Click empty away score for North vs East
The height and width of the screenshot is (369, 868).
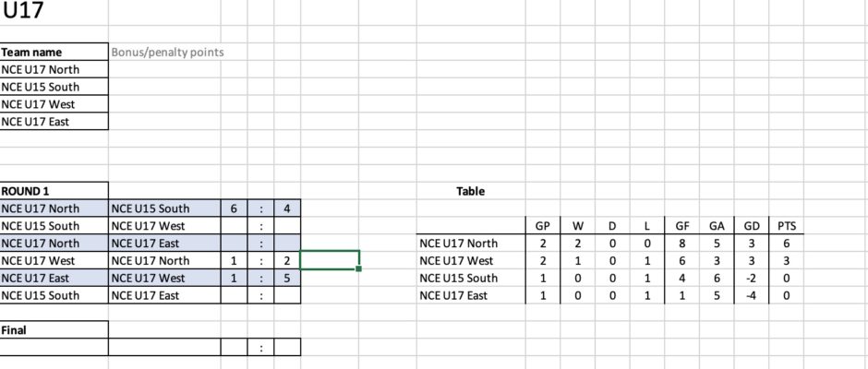click(287, 243)
